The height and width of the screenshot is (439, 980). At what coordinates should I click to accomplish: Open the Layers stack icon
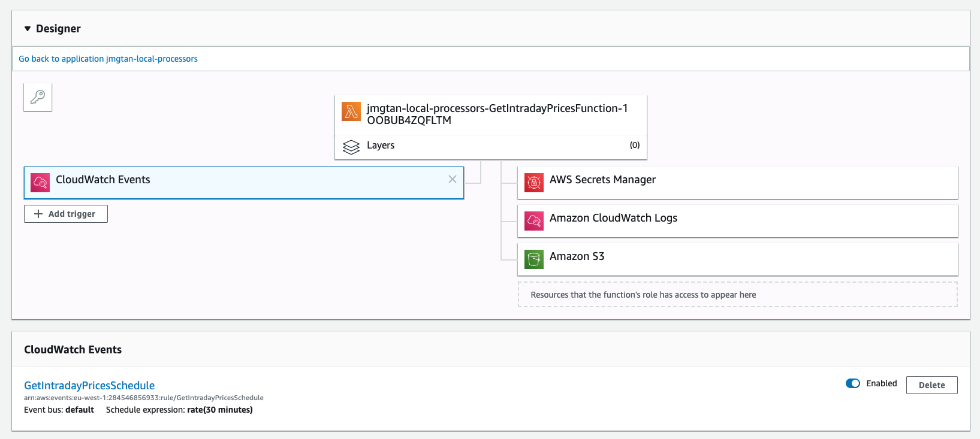(351, 147)
